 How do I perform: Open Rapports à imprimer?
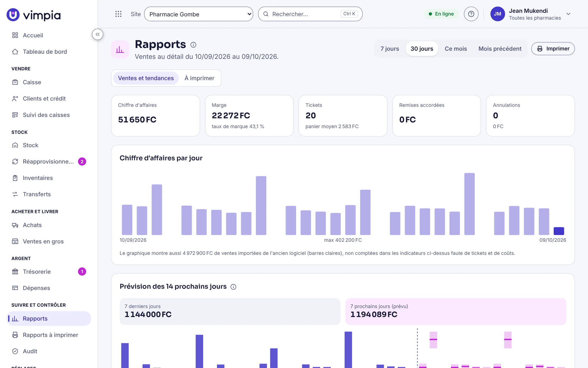coord(49,335)
